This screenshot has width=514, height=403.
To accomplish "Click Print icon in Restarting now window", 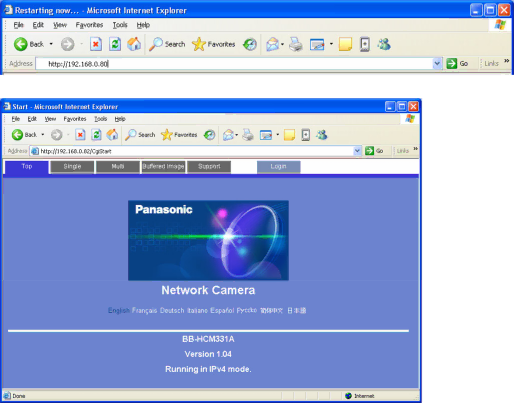I will [296, 44].
